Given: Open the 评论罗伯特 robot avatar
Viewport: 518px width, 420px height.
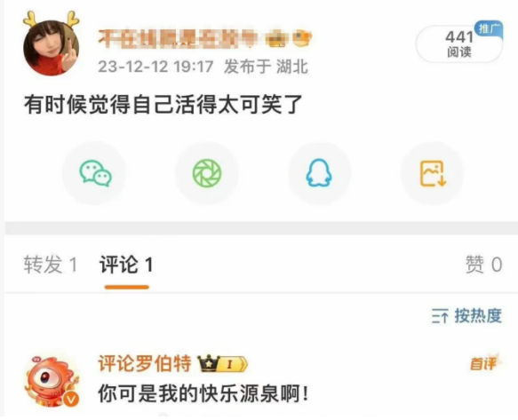Looking at the screenshot, I should pyautogui.click(x=52, y=381).
